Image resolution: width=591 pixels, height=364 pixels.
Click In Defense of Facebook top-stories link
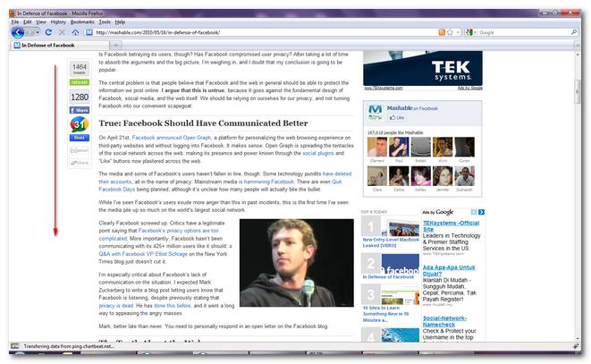click(388, 277)
